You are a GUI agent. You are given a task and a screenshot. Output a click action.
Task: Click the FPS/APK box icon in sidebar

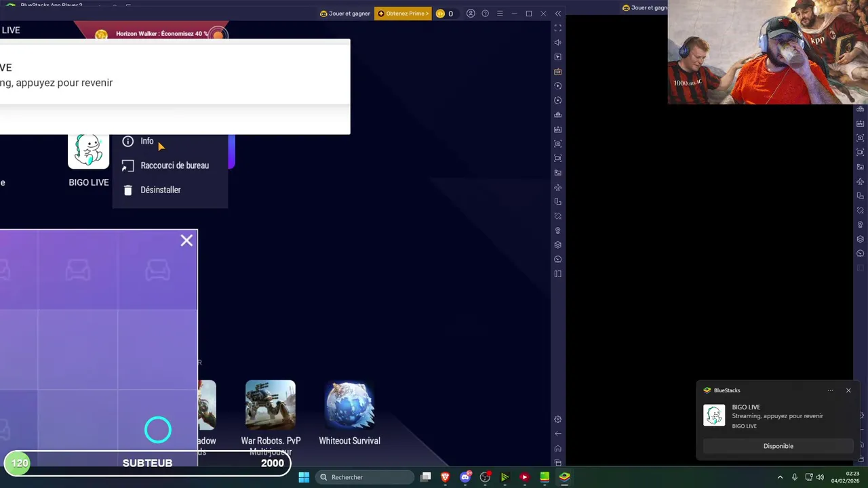[557, 129]
